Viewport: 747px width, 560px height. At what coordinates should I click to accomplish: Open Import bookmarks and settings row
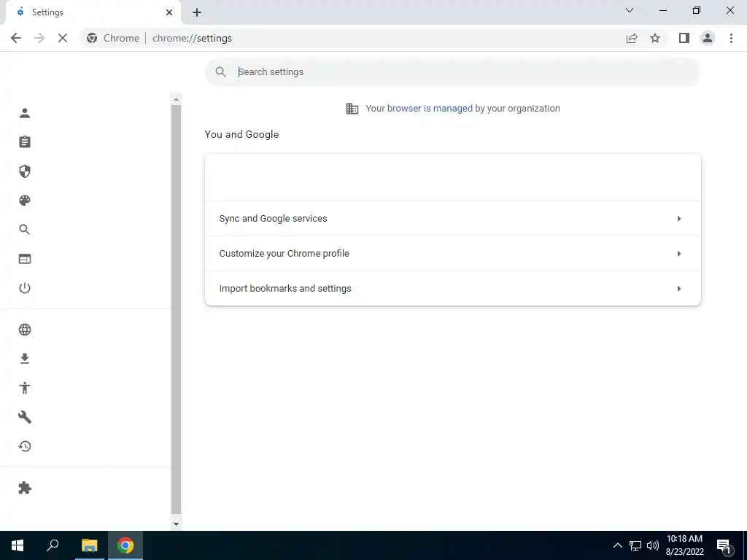tap(452, 289)
